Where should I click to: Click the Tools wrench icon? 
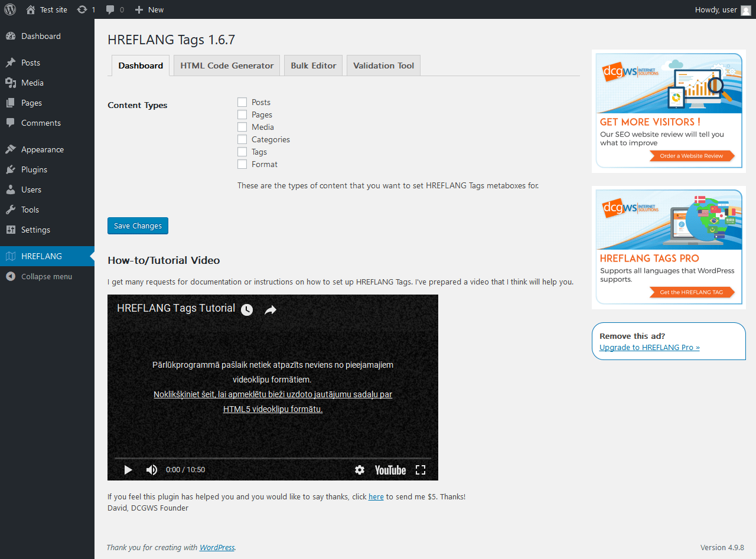11,210
